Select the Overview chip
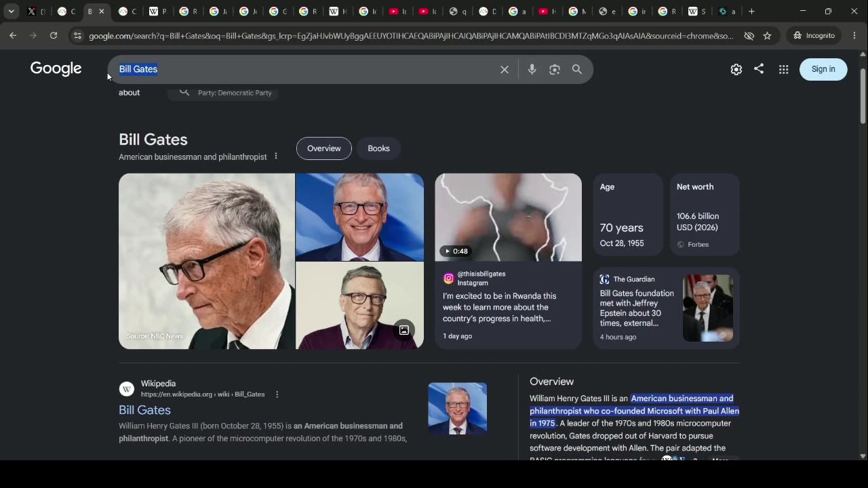Image resolution: width=868 pixels, height=488 pixels. pyautogui.click(x=324, y=148)
